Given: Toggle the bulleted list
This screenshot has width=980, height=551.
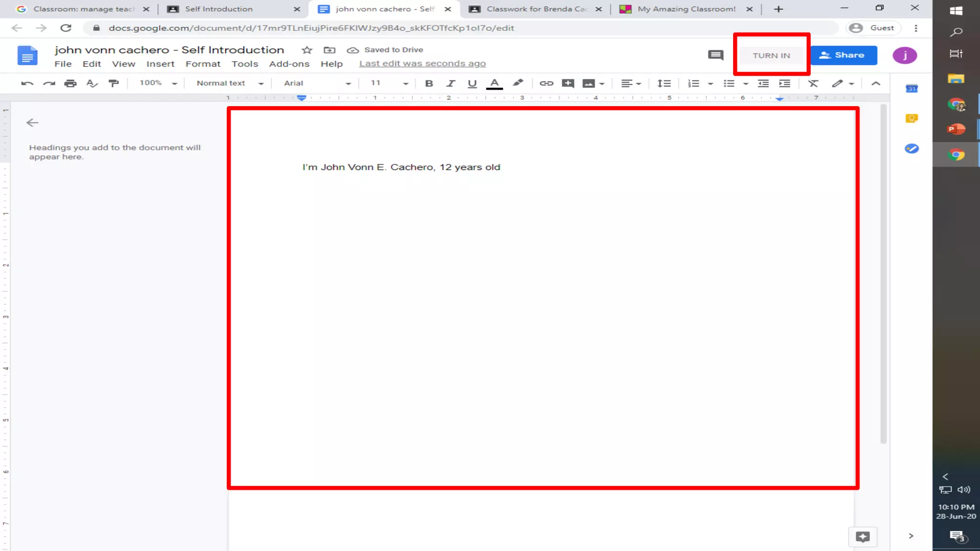Looking at the screenshot, I should [x=729, y=83].
